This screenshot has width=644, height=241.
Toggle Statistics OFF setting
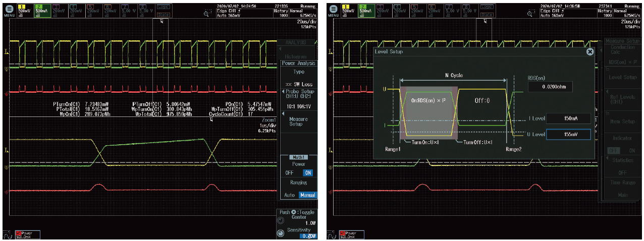pyautogui.click(x=622, y=166)
